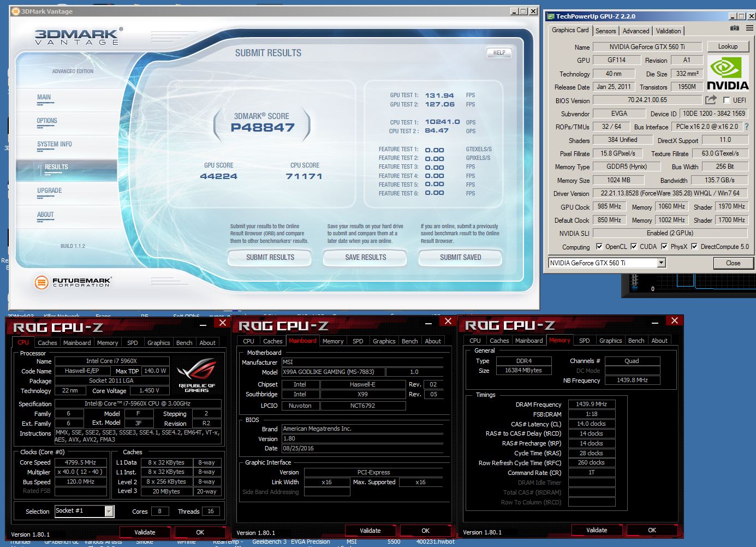Close the middle CPU-Z window
The height and width of the screenshot is (547, 756).
448,321
